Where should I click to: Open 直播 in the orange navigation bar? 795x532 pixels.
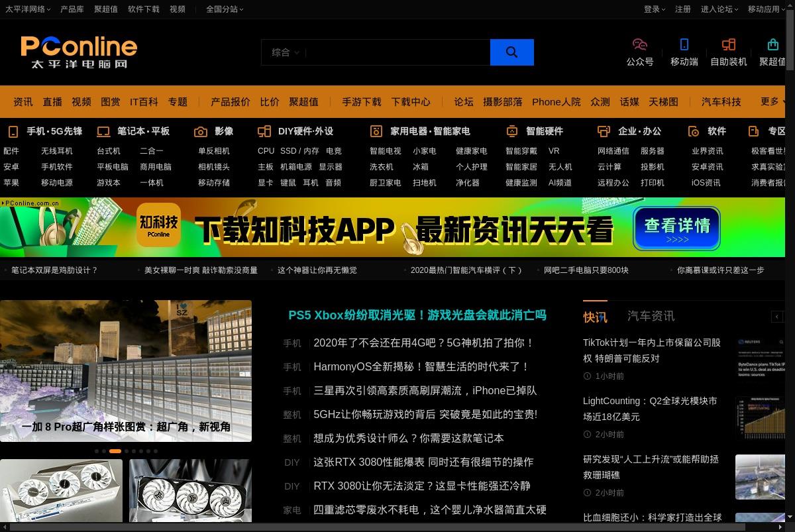[x=52, y=101]
